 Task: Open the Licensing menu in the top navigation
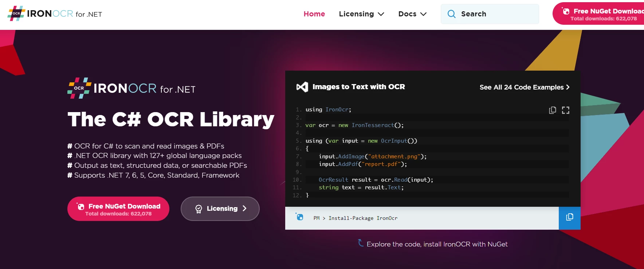361,14
